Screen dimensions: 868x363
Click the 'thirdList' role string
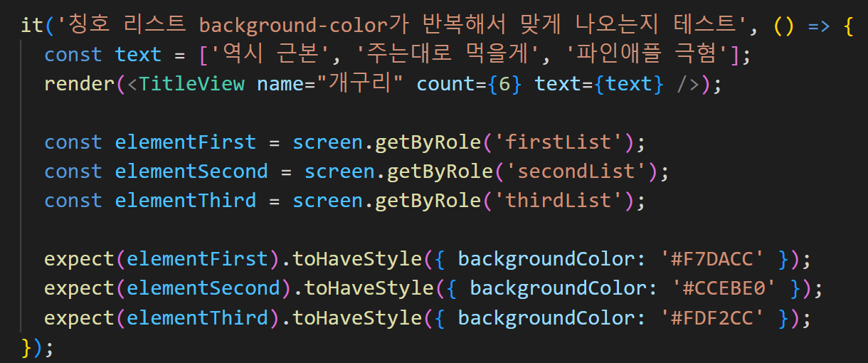(x=558, y=201)
